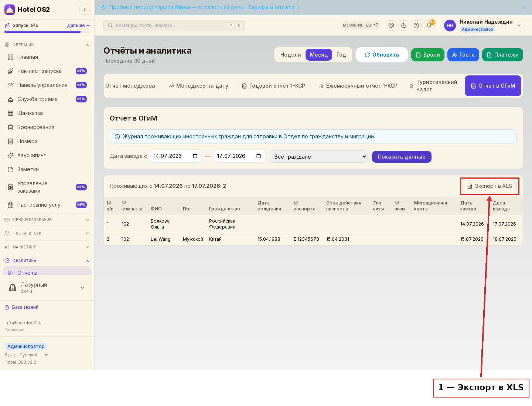The image size is (532, 406).
Task: Open Служба приёма section
Action: click(x=47, y=99)
